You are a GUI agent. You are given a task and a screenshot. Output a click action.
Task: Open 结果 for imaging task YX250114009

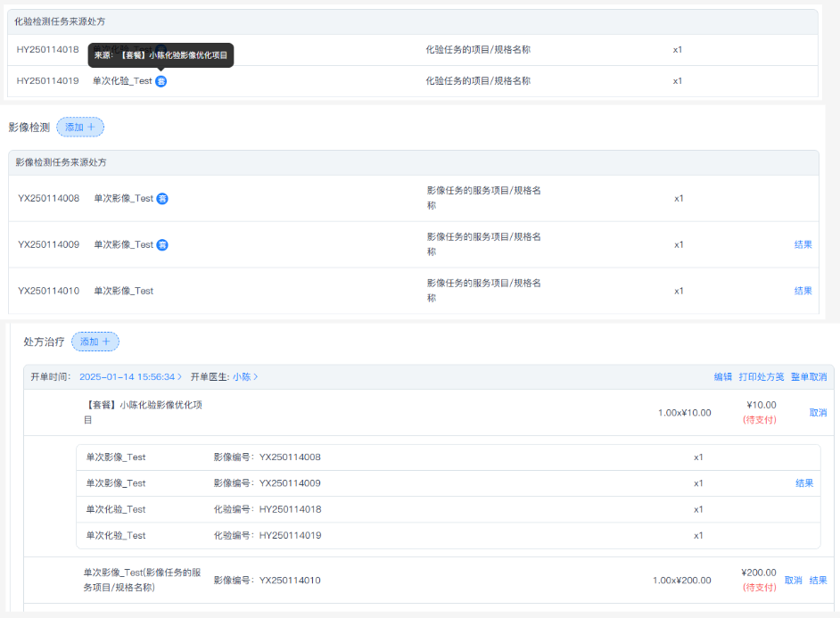[803, 244]
